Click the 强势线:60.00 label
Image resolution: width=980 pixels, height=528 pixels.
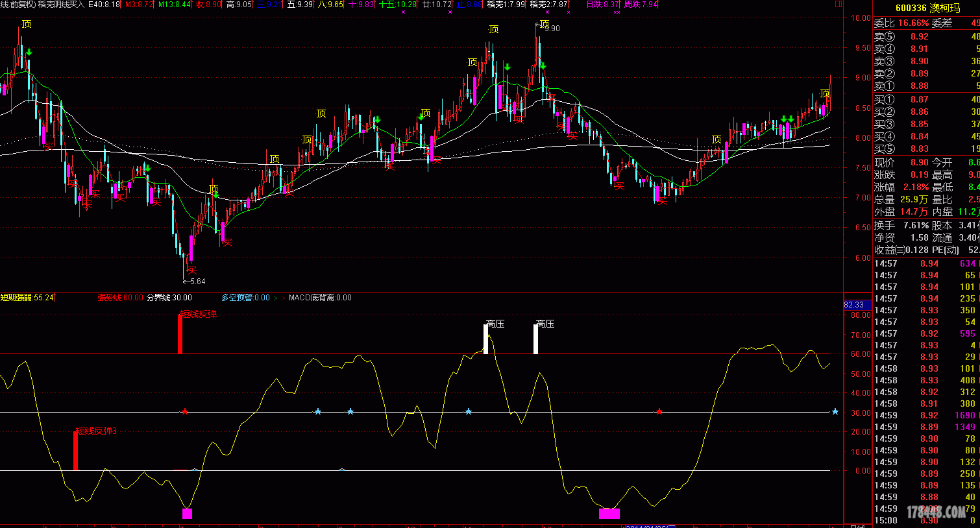coord(120,298)
